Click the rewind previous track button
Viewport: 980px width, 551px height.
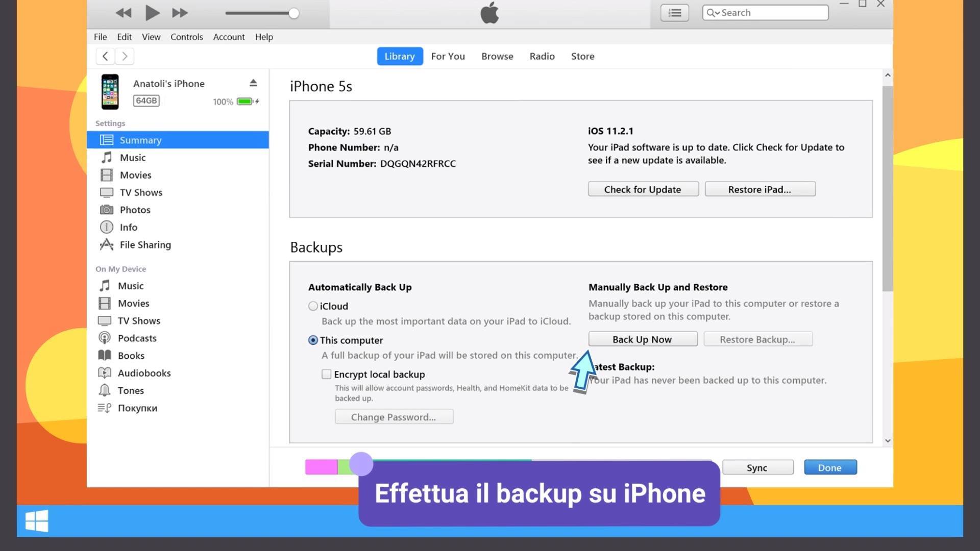click(124, 13)
